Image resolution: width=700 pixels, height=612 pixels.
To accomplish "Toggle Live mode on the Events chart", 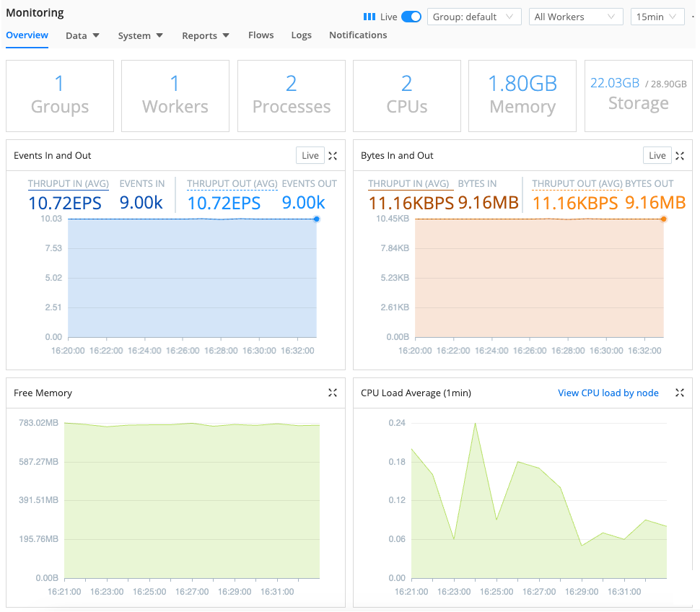I will (x=310, y=155).
